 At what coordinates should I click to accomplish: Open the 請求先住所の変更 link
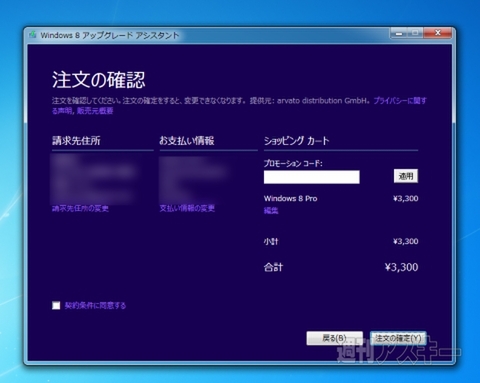click(x=80, y=209)
